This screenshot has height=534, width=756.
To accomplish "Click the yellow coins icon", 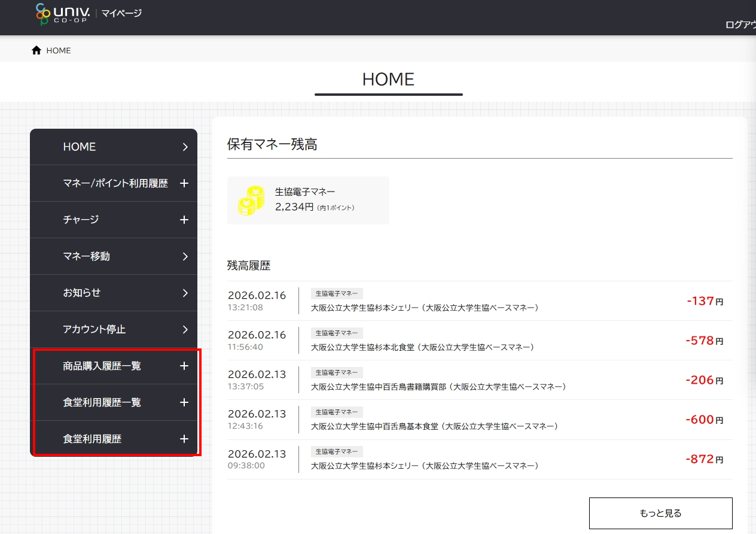I will point(251,201).
